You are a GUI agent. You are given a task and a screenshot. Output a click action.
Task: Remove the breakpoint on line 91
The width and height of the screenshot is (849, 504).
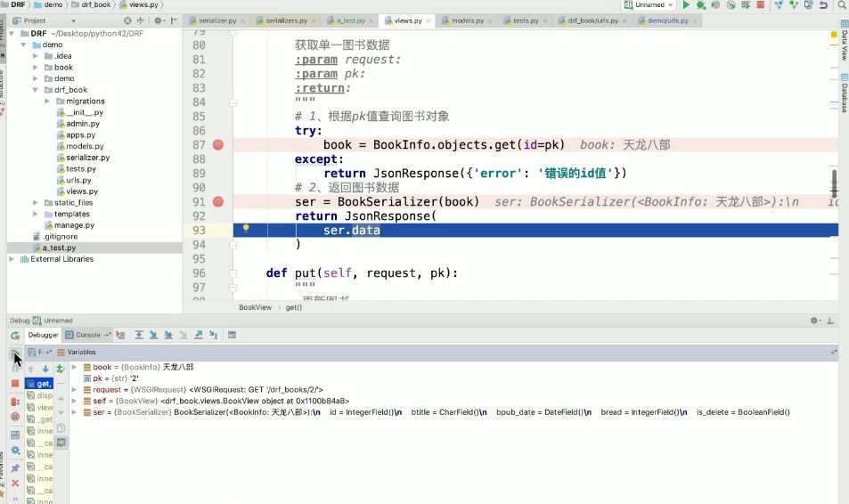coord(218,202)
